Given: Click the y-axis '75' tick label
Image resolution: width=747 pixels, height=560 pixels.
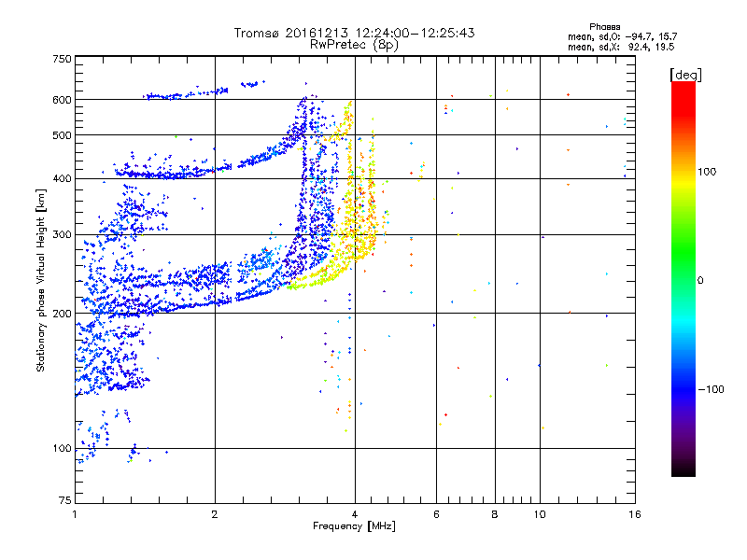Looking at the screenshot, I should click(65, 500).
